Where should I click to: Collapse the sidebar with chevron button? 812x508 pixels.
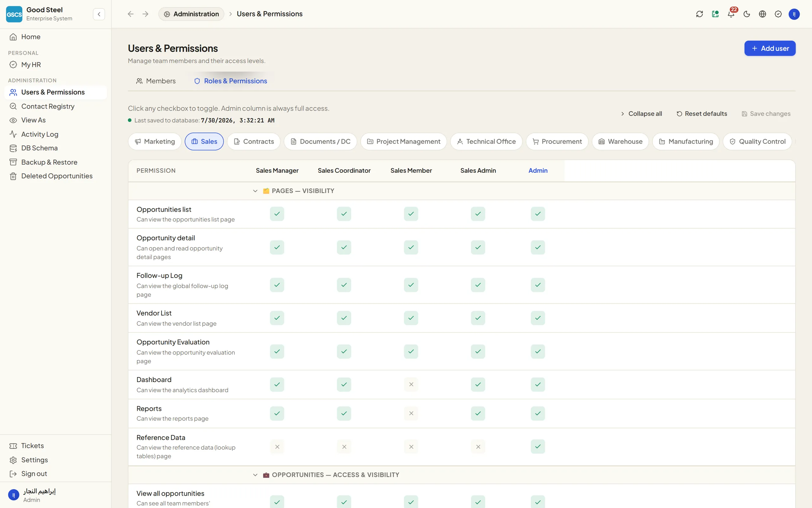click(x=99, y=14)
